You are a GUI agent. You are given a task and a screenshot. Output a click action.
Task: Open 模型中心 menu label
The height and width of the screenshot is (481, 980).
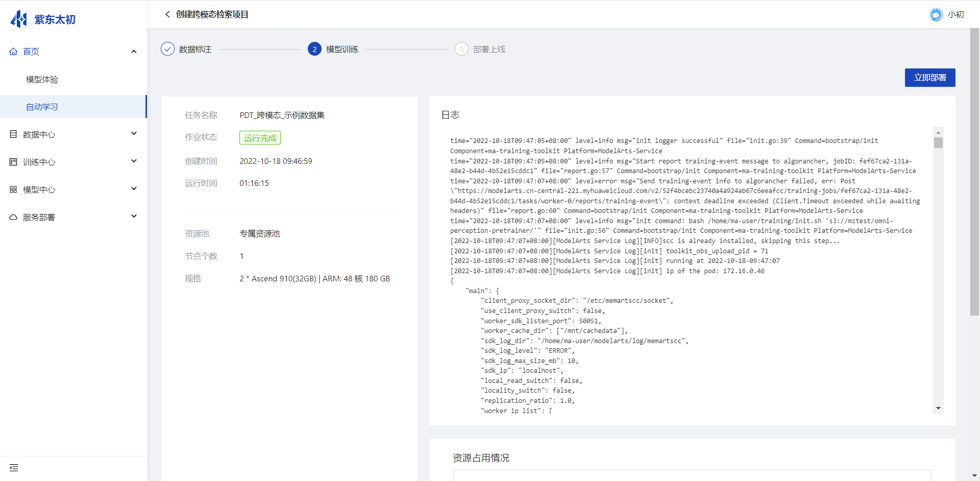click(x=39, y=189)
